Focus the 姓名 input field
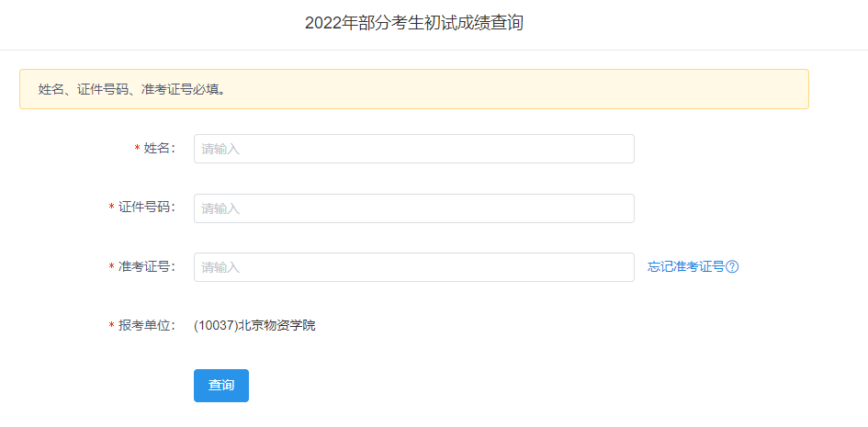The height and width of the screenshot is (427, 868). pos(413,149)
